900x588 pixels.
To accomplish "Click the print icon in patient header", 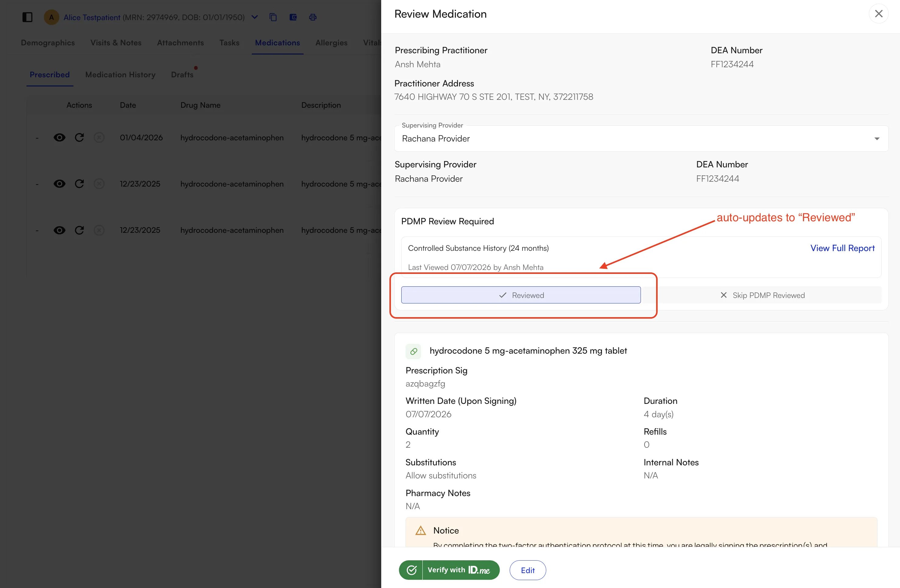I will [x=313, y=17].
